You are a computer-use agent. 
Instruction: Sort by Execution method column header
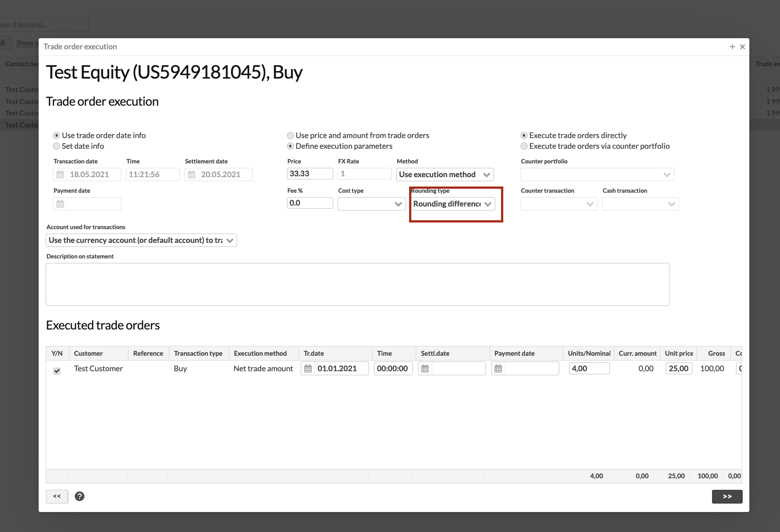(263, 353)
